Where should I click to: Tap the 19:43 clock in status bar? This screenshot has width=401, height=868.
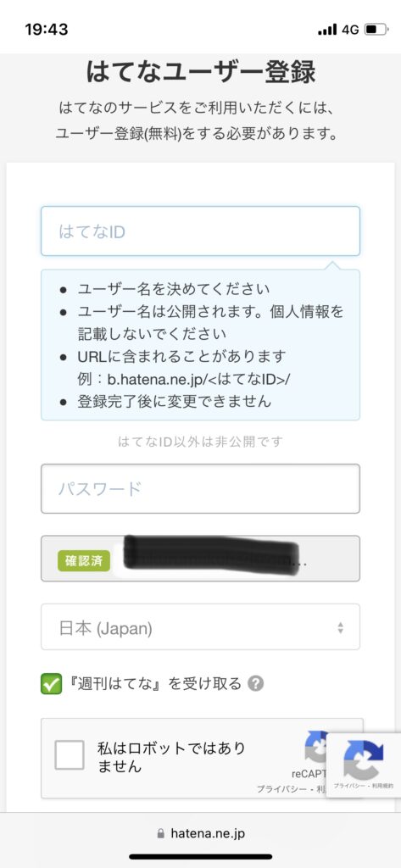pos(47,30)
